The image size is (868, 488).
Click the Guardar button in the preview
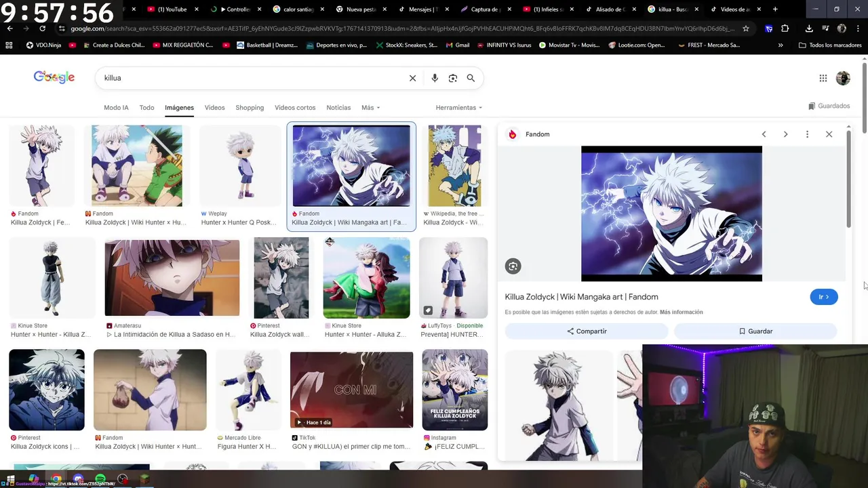[755, 331]
